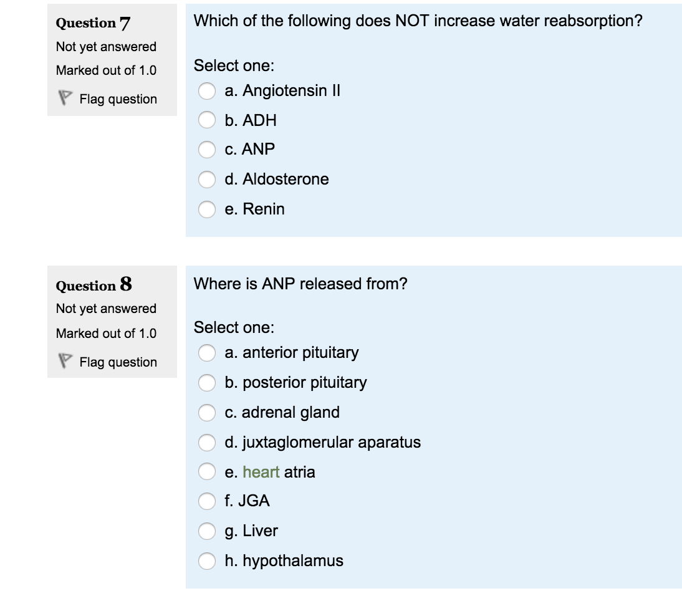Select answer 'a. Angiotensin II' for Question 7
This screenshot has width=682, height=616.
(207, 90)
